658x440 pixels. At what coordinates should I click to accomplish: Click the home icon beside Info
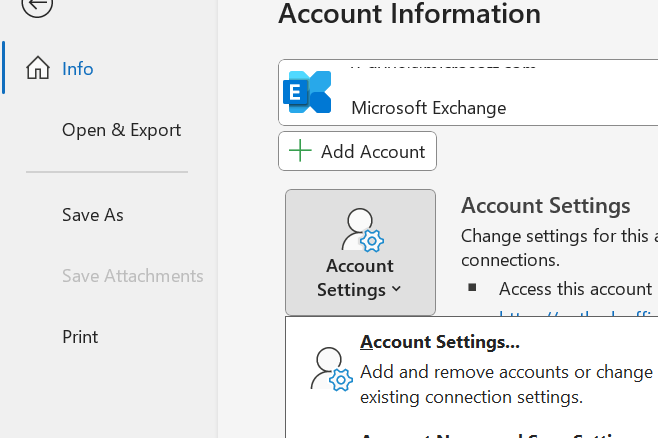pyautogui.click(x=38, y=69)
